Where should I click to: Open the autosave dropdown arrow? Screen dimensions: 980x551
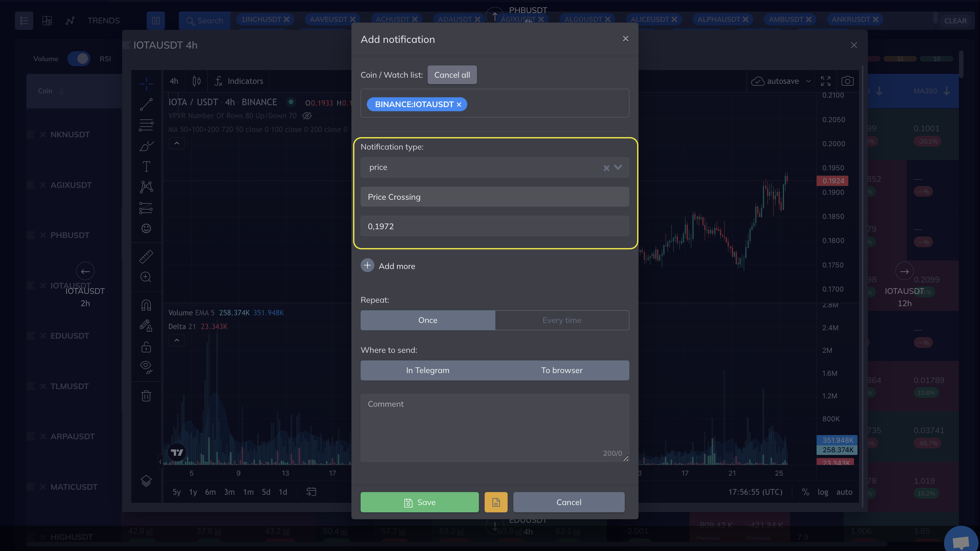[x=808, y=81]
